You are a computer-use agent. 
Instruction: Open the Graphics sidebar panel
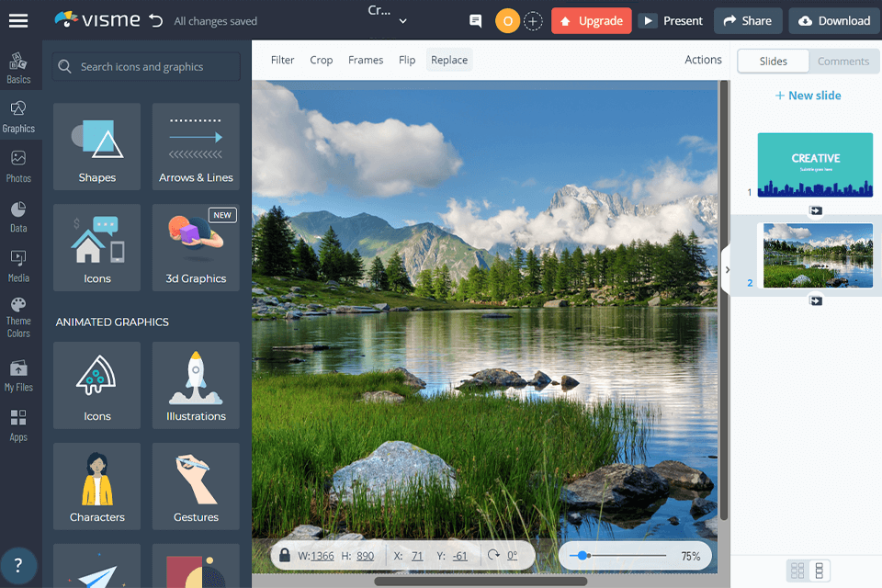[x=18, y=117]
